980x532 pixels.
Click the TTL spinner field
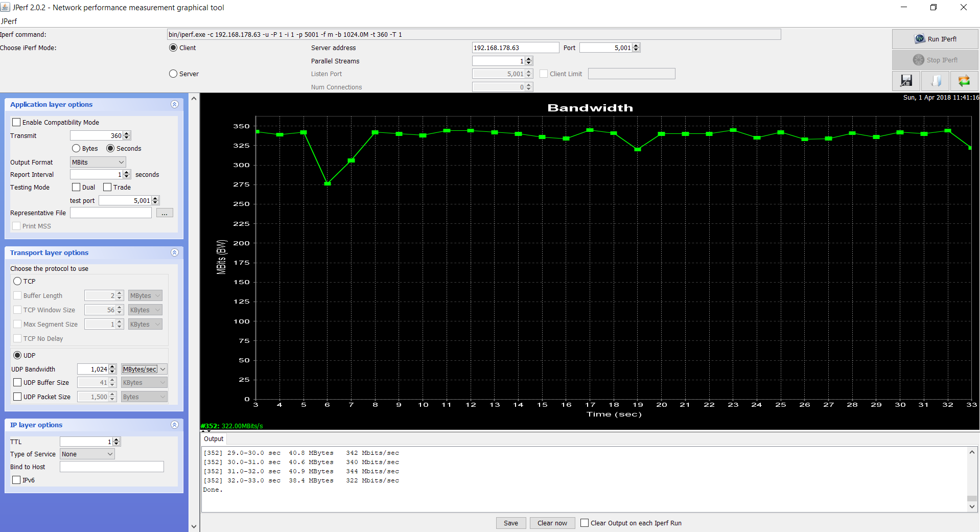coord(86,442)
